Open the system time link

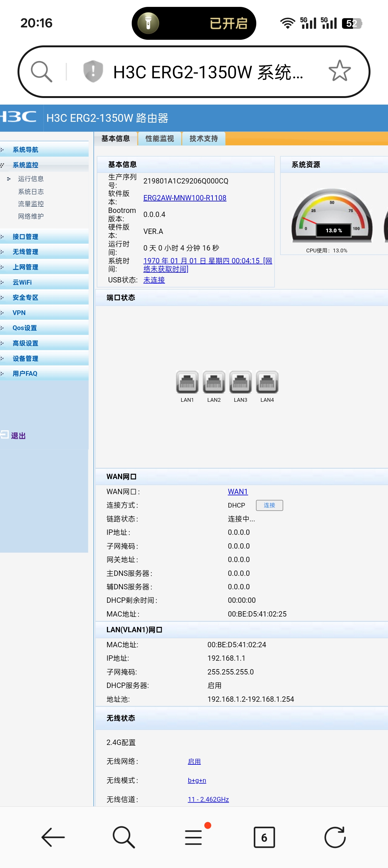[207, 265]
